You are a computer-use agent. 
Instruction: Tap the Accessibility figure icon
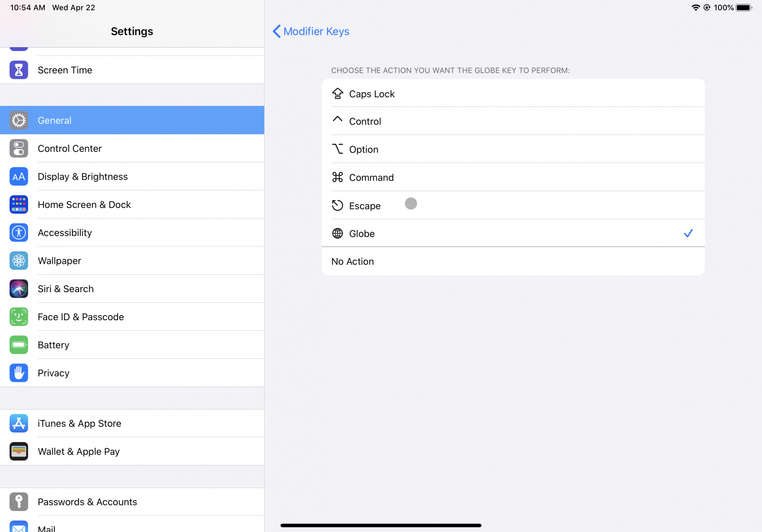[19, 233]
